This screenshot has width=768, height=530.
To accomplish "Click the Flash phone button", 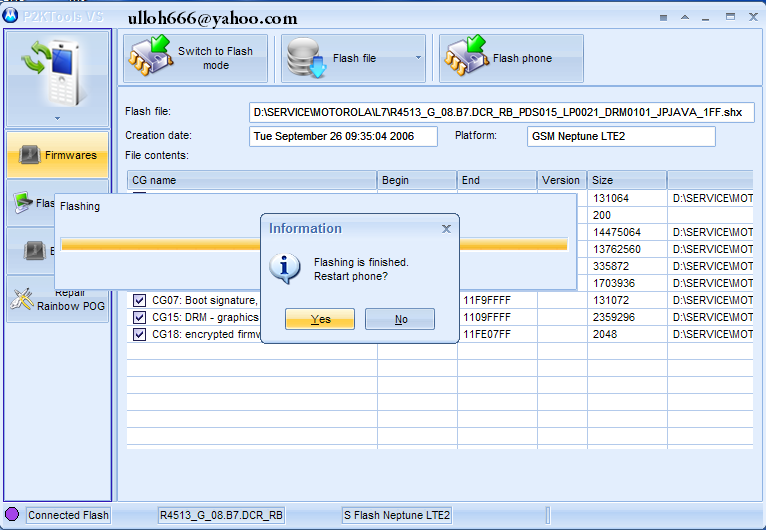I will pos(511,58).
